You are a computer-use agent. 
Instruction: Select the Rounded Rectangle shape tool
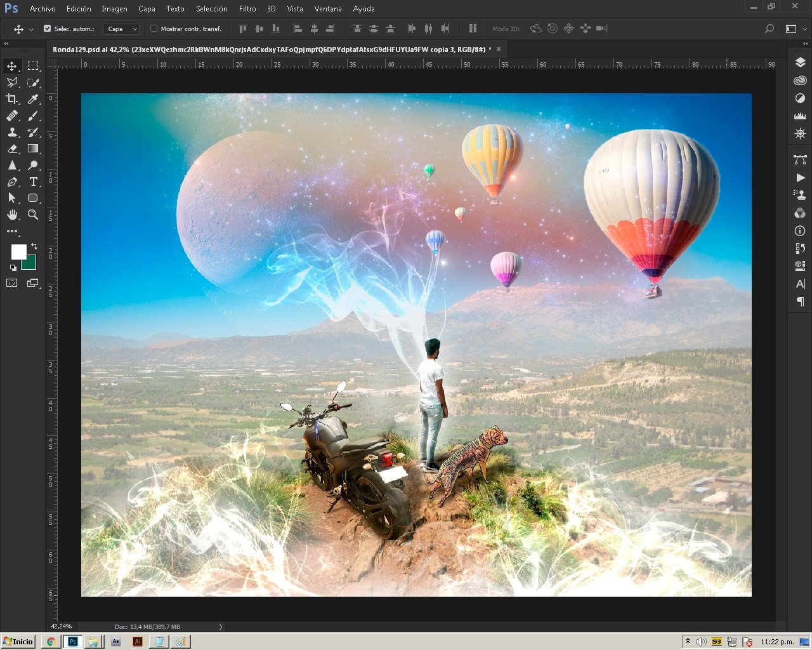click(x=33, y=198)
